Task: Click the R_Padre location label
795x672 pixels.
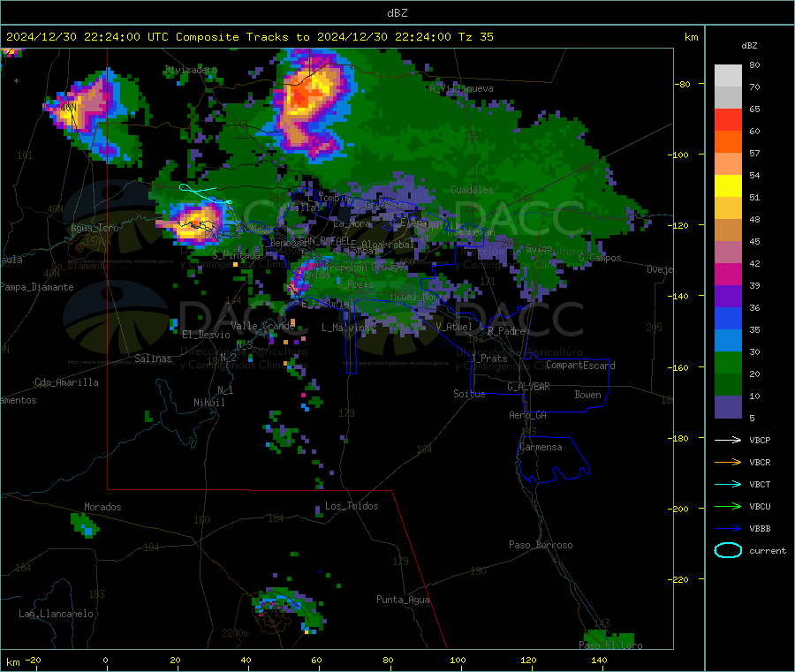Action: [506, 331]
